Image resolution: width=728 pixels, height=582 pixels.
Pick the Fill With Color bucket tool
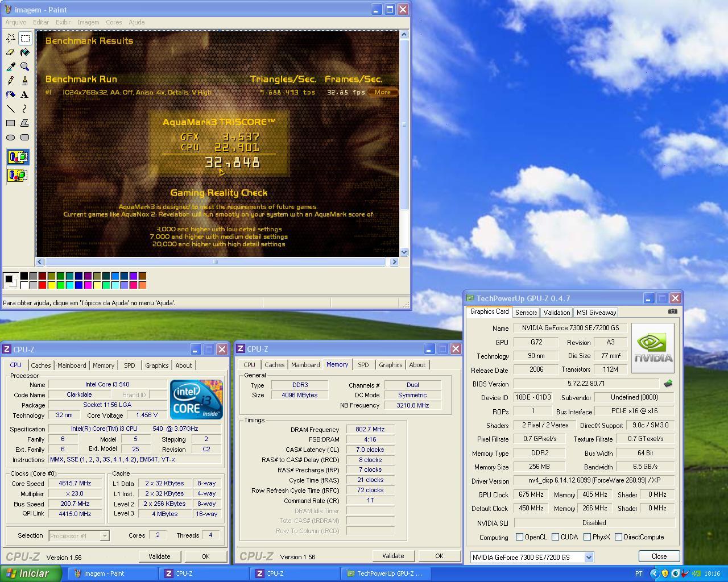(x=24, y=52)
